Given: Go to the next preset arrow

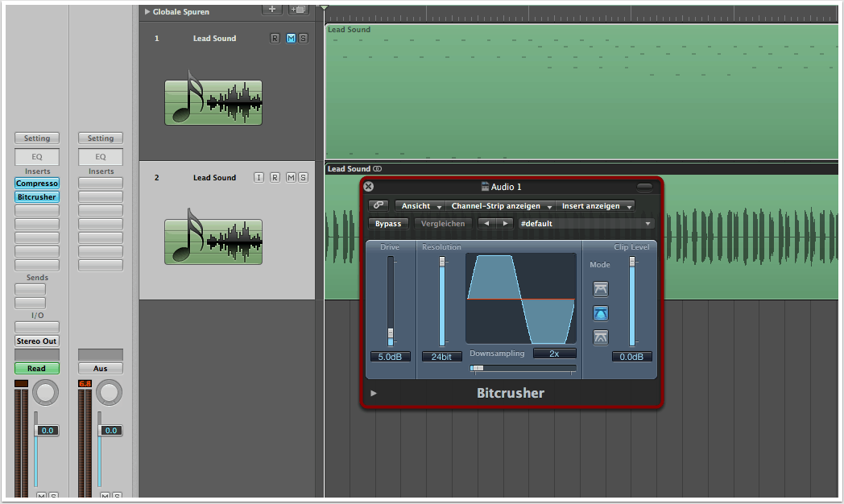Looking at the screenshot, I should [505, 224].
